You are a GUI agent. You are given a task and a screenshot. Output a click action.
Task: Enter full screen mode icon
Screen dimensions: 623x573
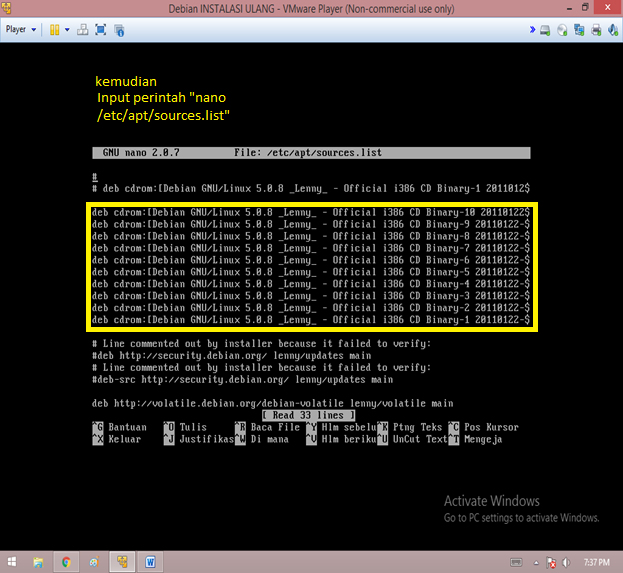(x=101, y=30)
